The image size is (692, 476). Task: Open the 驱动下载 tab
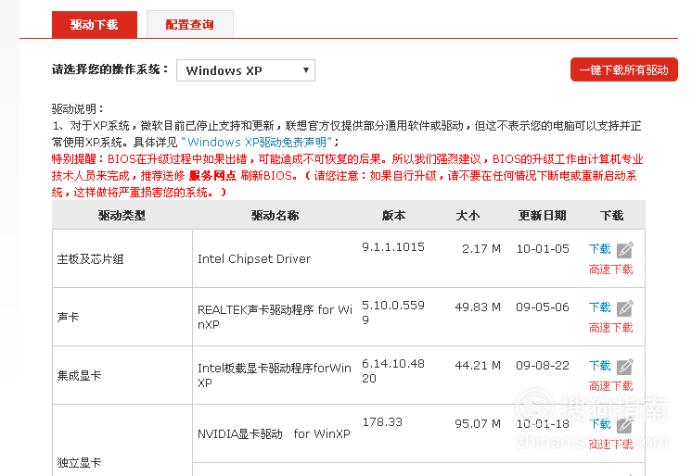click(x=94, y=25)
